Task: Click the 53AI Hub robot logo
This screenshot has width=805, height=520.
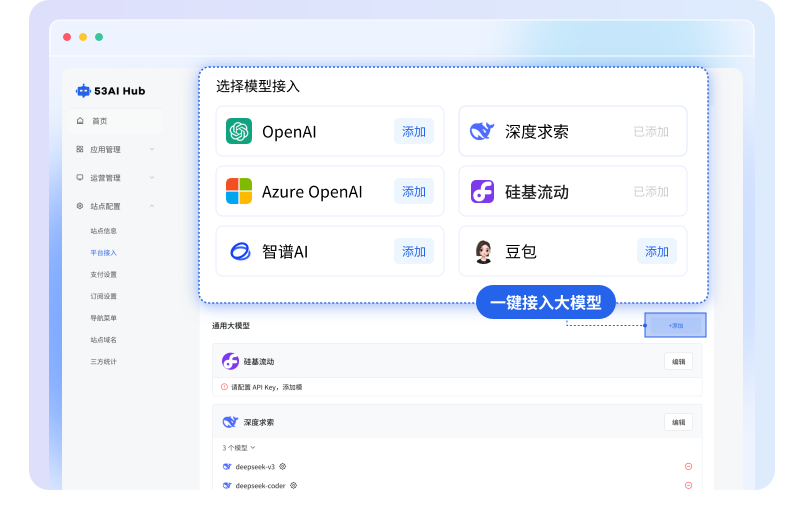Action: 83,91
